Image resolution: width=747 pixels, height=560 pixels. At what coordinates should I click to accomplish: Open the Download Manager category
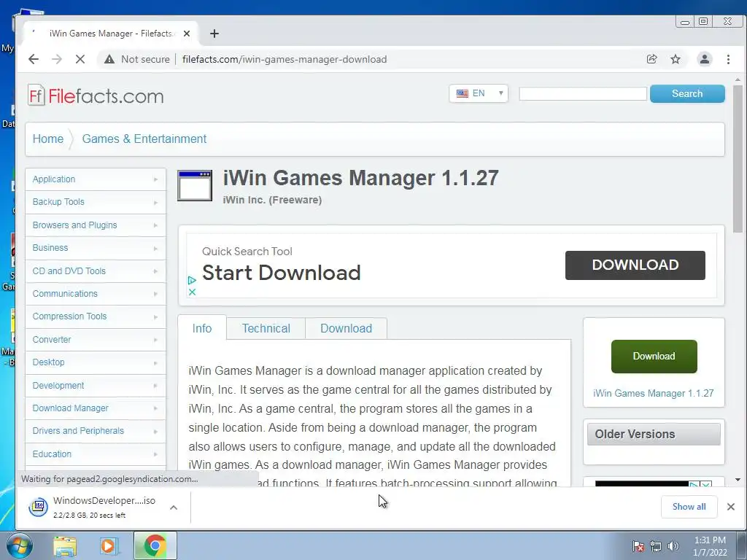[x=70, y=408]
